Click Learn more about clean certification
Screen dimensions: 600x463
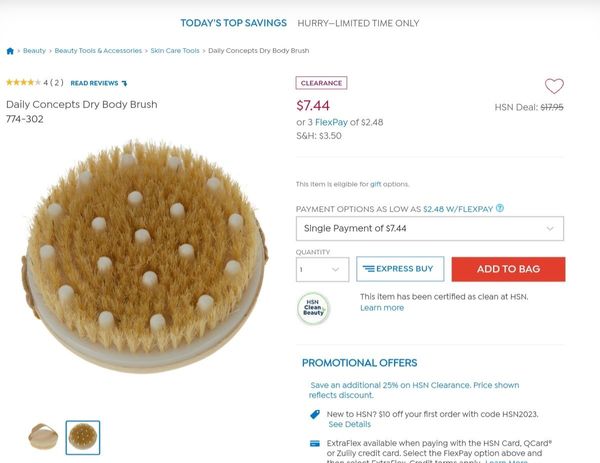(x=382, y=308)
